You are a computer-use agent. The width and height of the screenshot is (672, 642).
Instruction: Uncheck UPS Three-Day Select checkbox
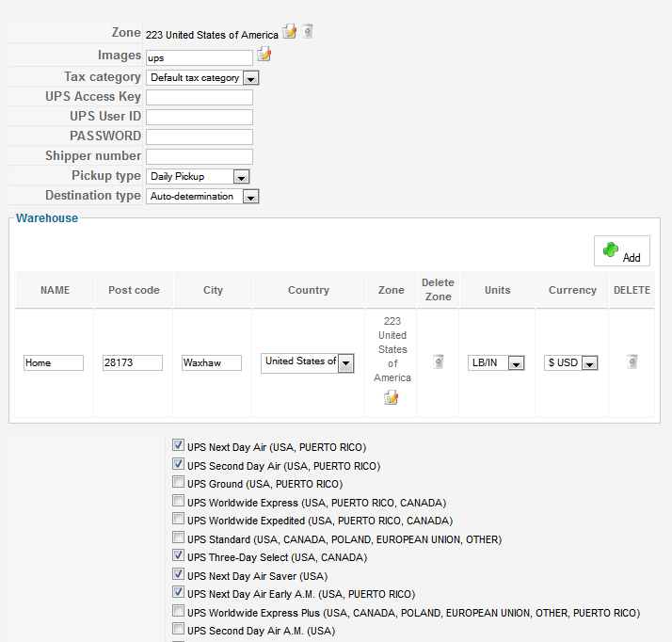click(x=178, y=555)
